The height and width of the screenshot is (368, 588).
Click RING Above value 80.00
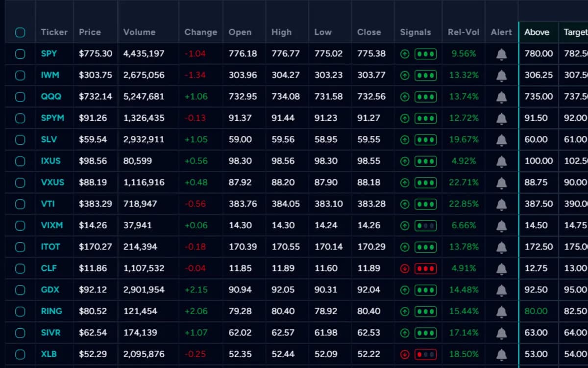click(536, 311)
